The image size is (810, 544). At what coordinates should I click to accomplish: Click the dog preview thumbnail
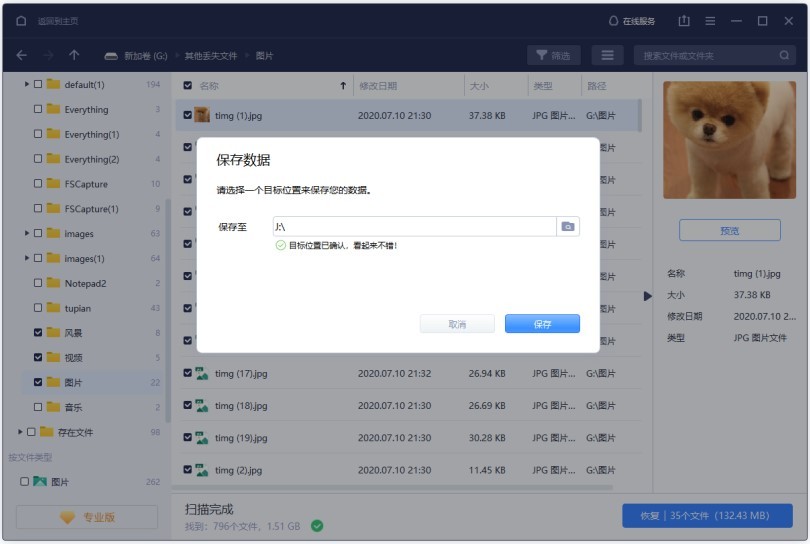coord(729,139)
